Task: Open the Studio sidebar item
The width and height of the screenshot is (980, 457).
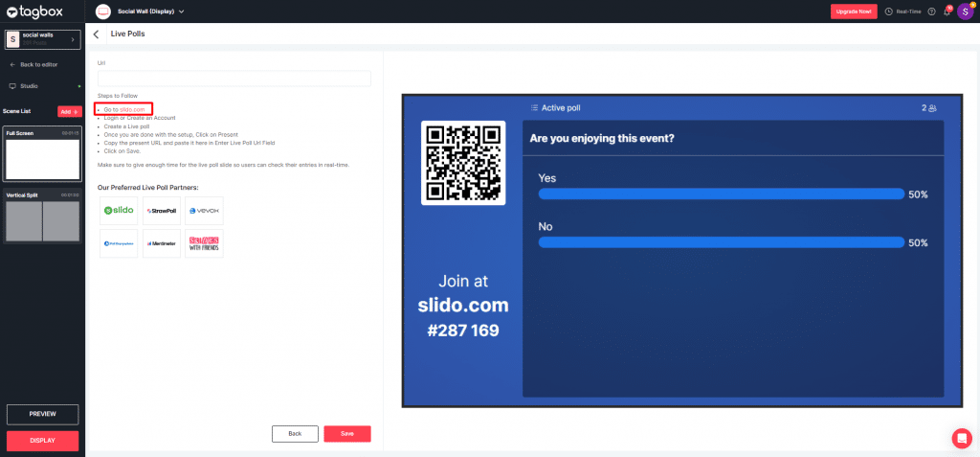Action: coord(29,86)
